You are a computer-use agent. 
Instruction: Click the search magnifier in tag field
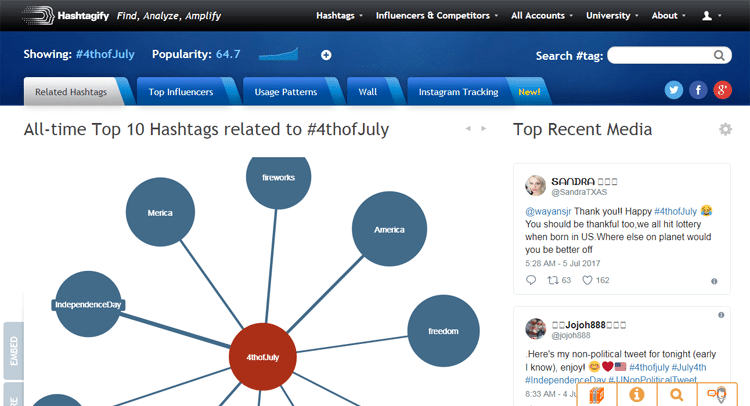tap(719, 55)
